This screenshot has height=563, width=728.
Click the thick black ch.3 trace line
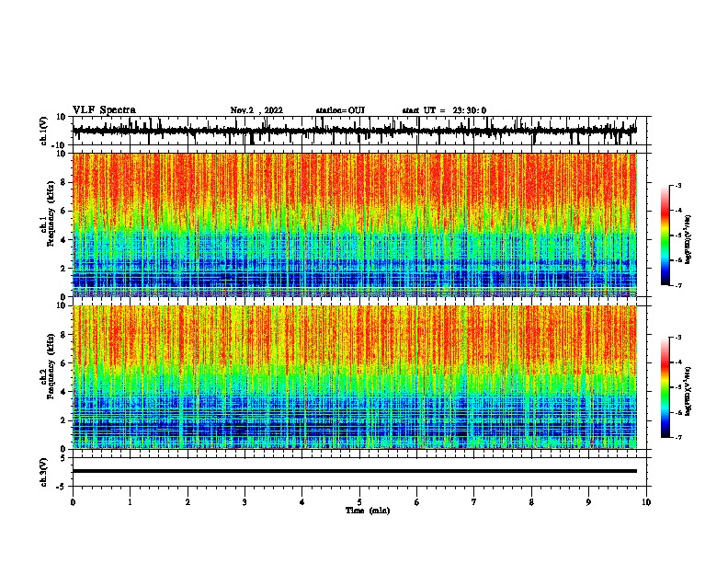355,471
